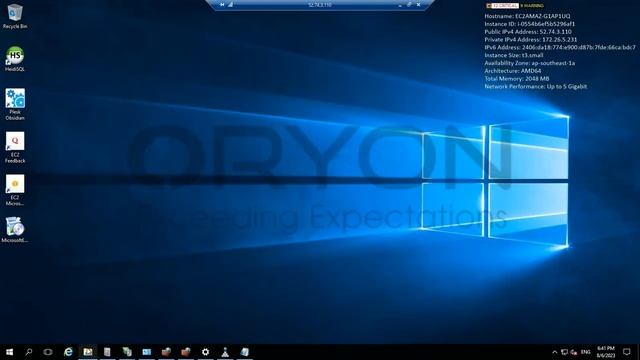640x360 pixels.
Task: Click the Hostname EC2AMAZ-G1AP1UQ line
Action: [527, 16]
